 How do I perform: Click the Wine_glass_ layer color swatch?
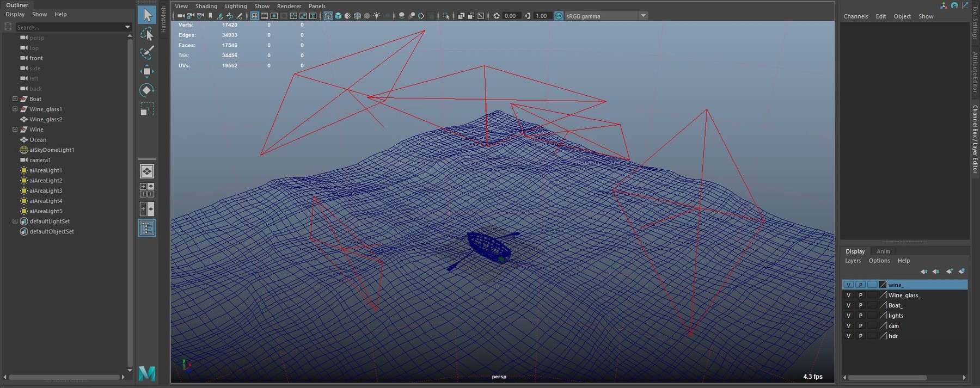point(883,295)
